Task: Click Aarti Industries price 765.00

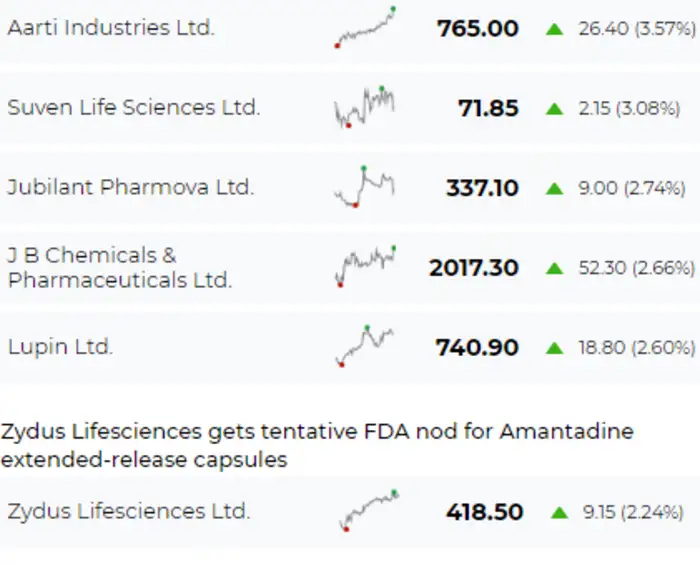Action: 477,29
